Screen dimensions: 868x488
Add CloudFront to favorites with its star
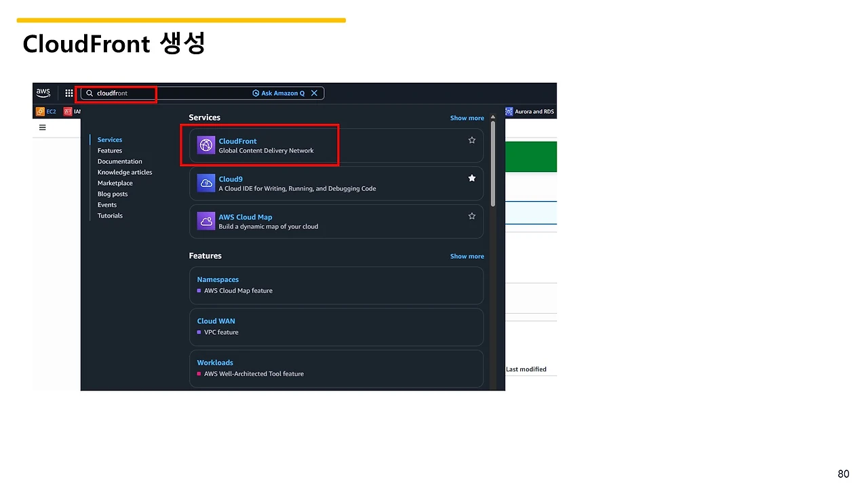pyautogui.click(x=472, y=140)
